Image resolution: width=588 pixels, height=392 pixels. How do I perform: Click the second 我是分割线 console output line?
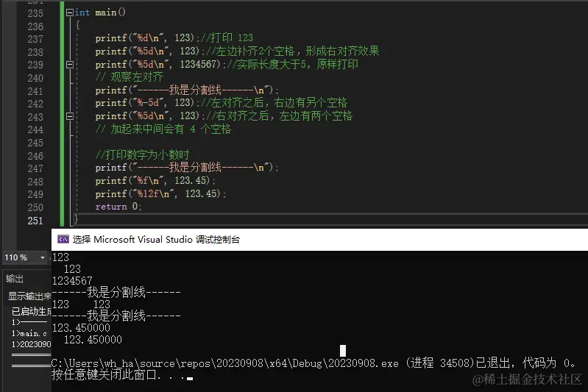(x=116, y=316)
